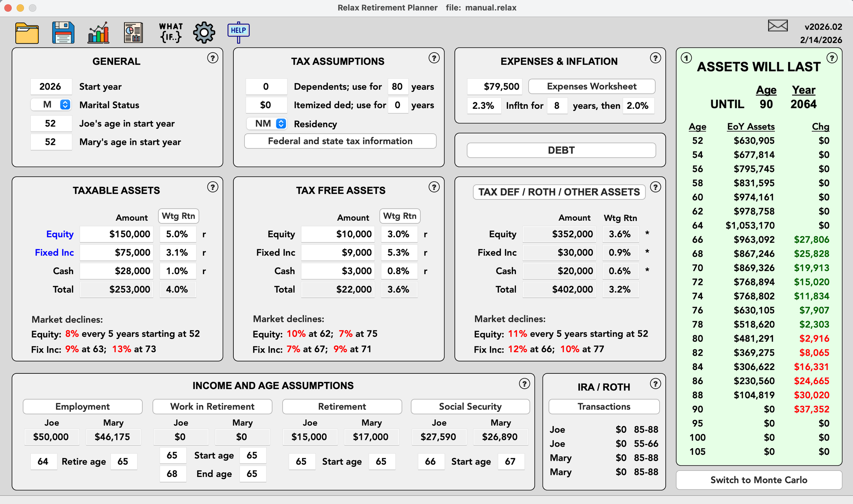
Task: Open the Social Security section
Action: coord(470,406)
